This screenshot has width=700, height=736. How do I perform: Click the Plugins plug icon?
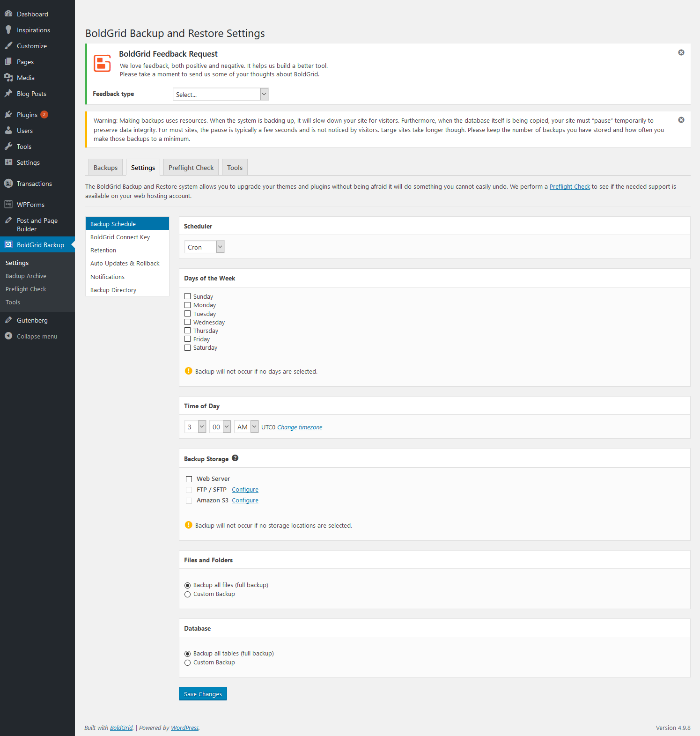(8, 115)
